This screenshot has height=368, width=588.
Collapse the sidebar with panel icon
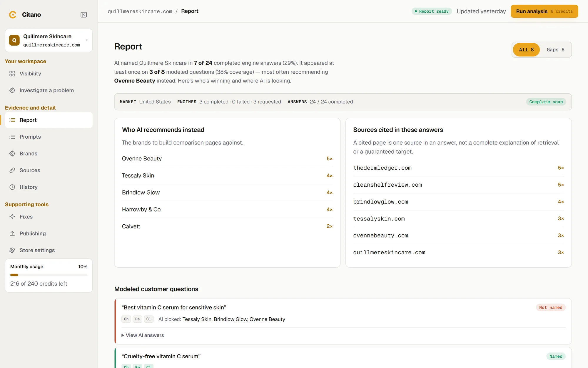coord(84,15)
